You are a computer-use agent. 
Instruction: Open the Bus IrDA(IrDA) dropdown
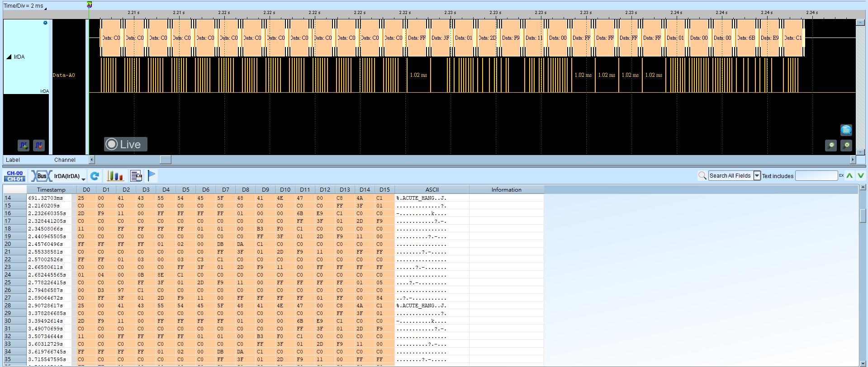[59, 176]
